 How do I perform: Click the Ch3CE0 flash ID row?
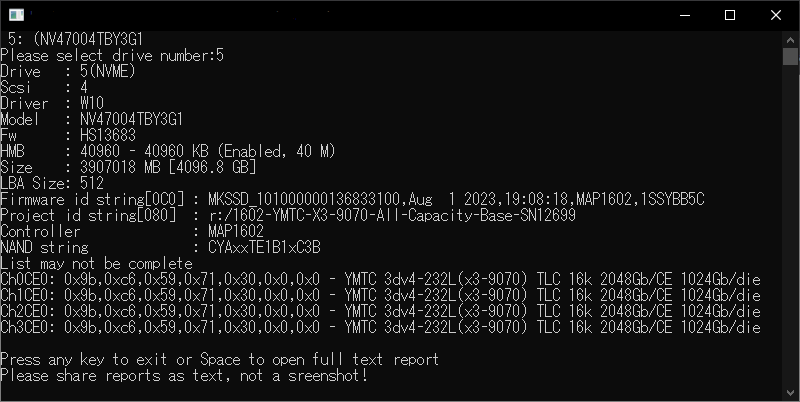381,328
